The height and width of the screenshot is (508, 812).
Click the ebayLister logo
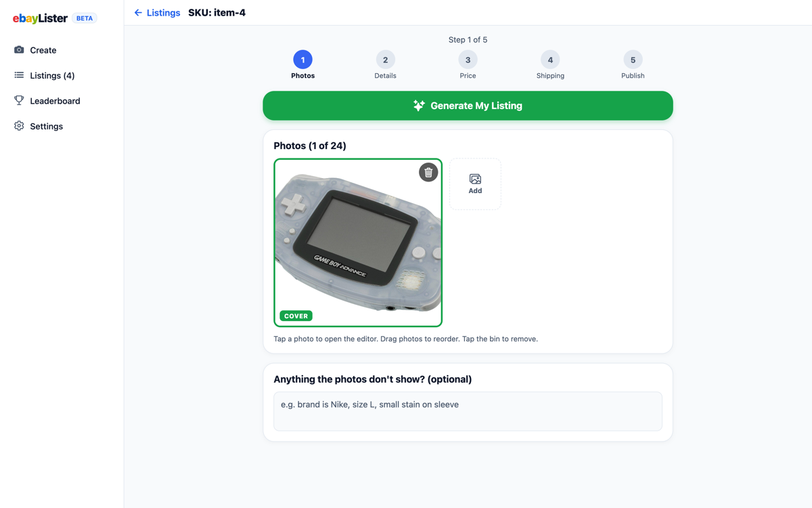coord(40,18)
